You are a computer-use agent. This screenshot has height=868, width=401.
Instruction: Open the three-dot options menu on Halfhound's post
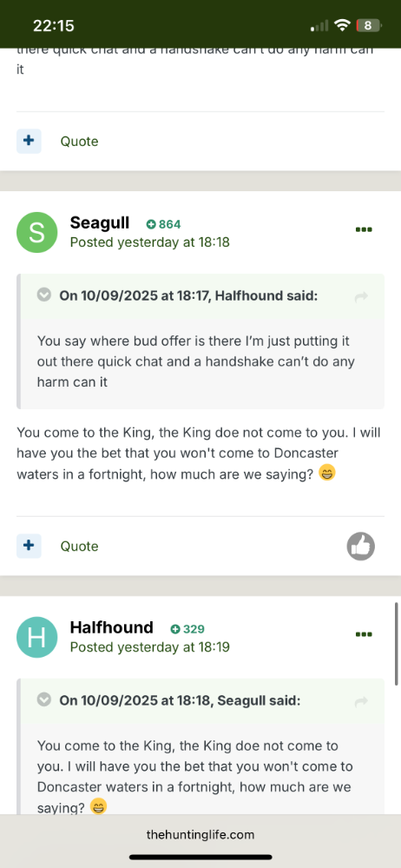[364, 634]
